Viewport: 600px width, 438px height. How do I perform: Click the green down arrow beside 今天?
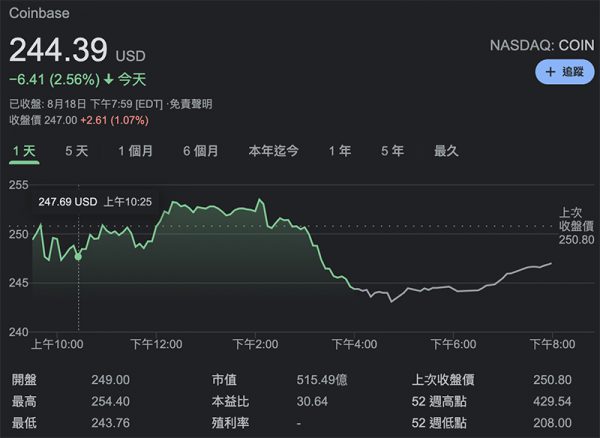(109, 80)
